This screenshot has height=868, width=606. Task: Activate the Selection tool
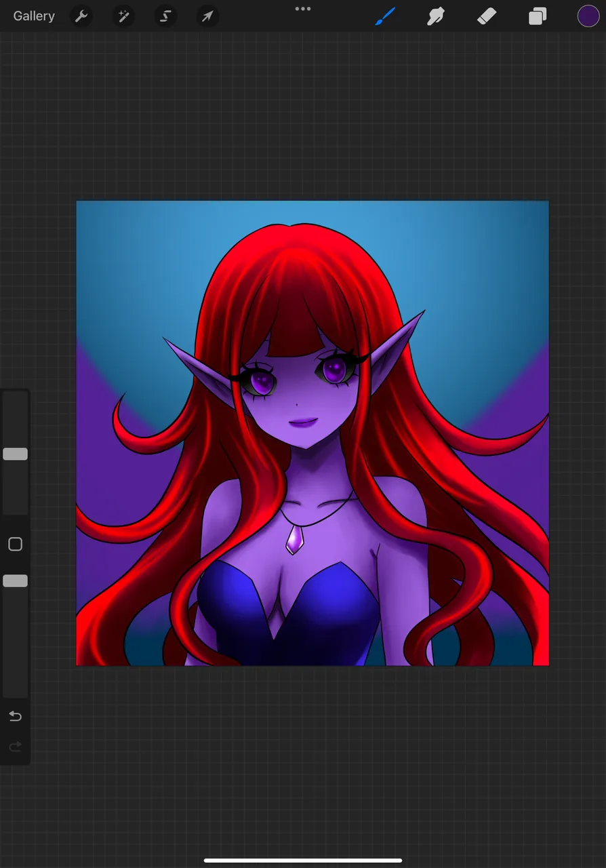point(165,16)
